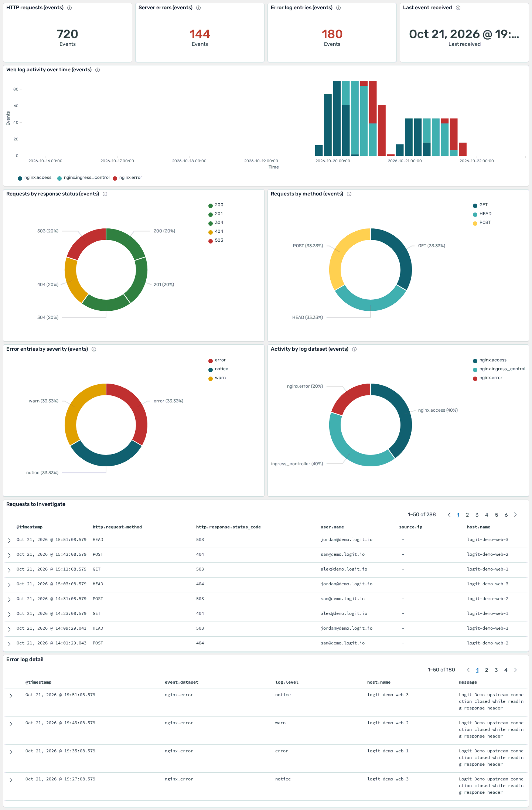Screen dimensions: 532x810
Task: Click nginx.ingress_control legend dot under time chart
Action: [x=59, y=178]
